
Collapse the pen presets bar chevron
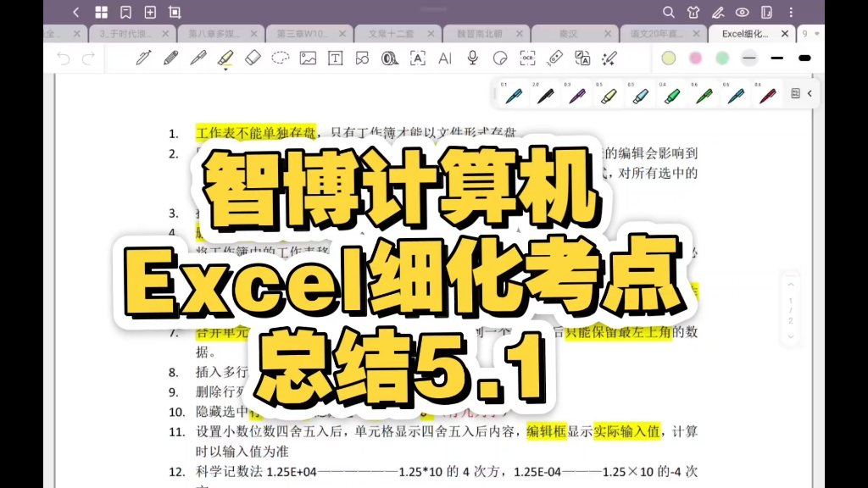[810, 93]
